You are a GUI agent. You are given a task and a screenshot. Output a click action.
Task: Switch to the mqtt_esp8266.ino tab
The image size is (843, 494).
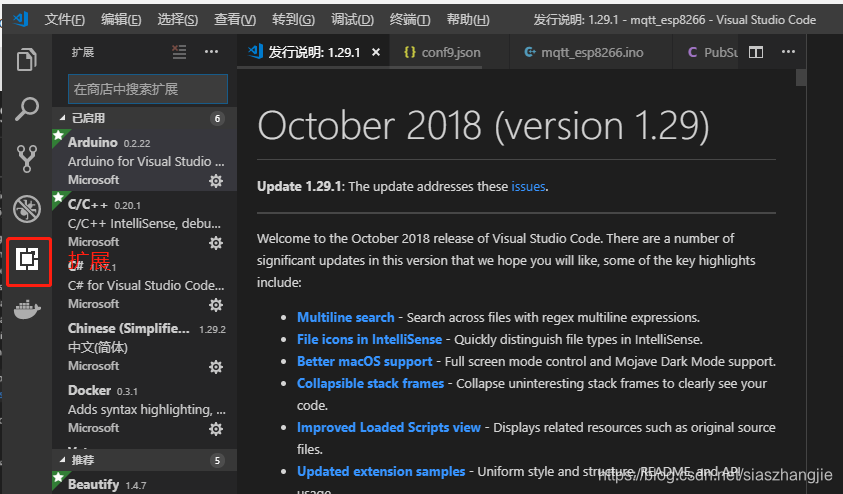(590, 52)
